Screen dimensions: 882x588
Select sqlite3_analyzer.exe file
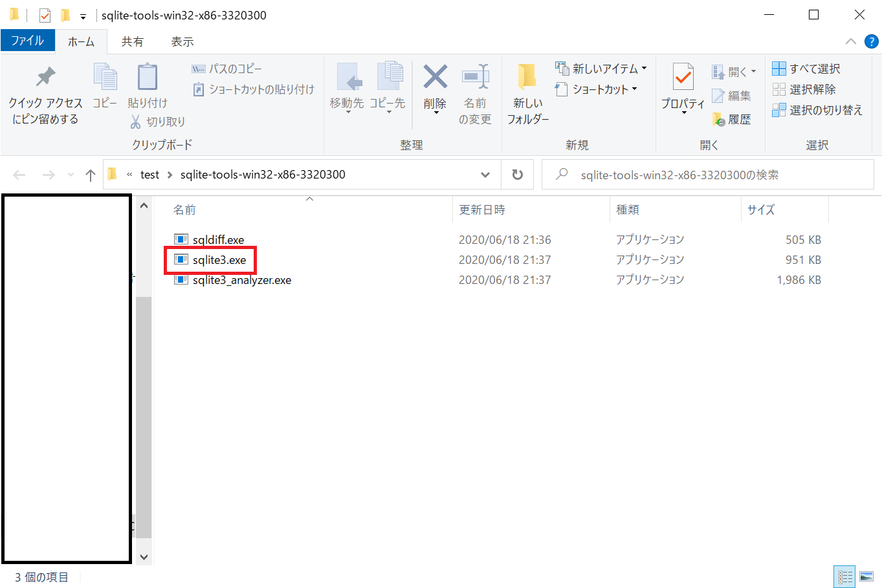[242, 280]
